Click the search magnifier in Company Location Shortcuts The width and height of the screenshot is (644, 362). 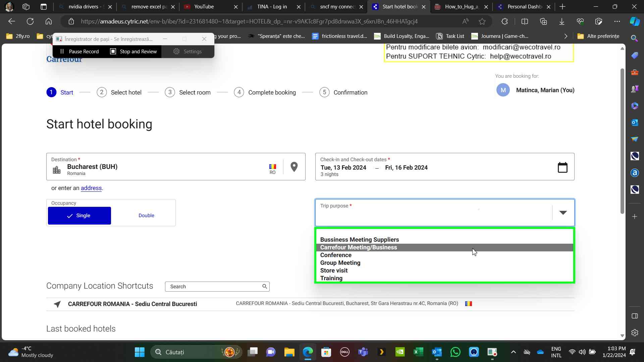264,286
